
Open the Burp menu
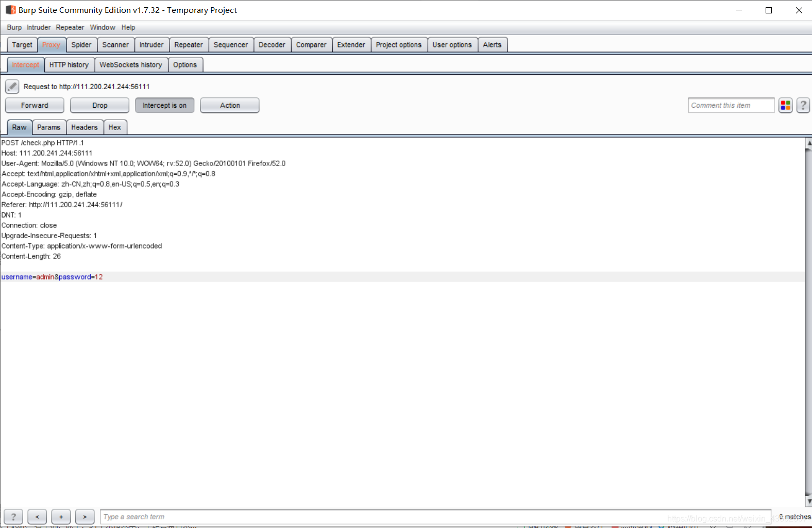pyautogui.click(x=14, y=27)
